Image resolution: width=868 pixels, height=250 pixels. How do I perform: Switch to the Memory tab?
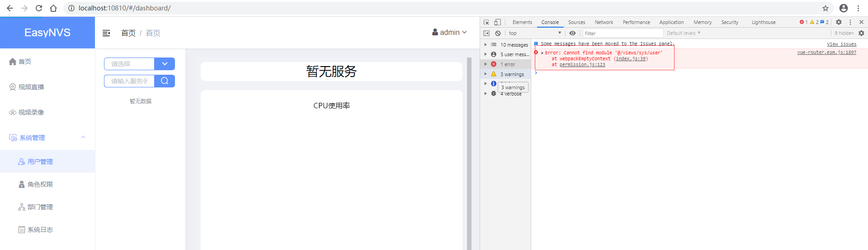click(703, 22)
